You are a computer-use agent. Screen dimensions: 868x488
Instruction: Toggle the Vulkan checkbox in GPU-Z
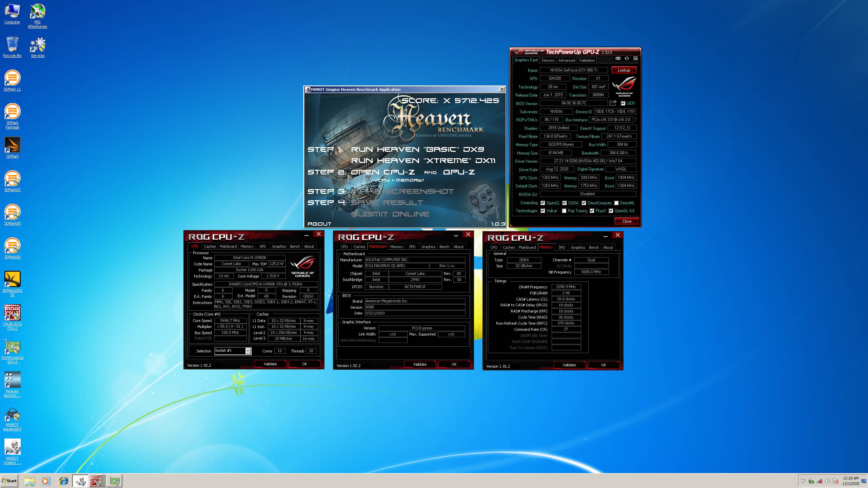point(543,211)
